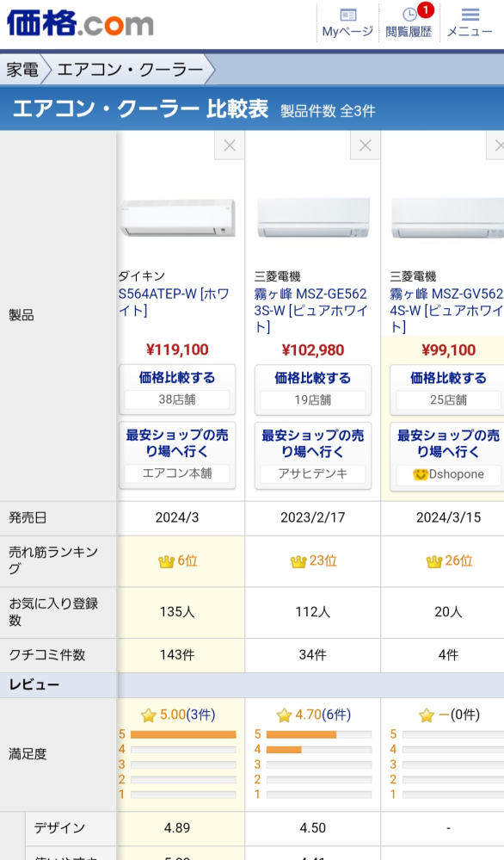The image size is (504, 860).
Task: Open MSZ-GV5624S-W product image
Action: click(446, 218)
